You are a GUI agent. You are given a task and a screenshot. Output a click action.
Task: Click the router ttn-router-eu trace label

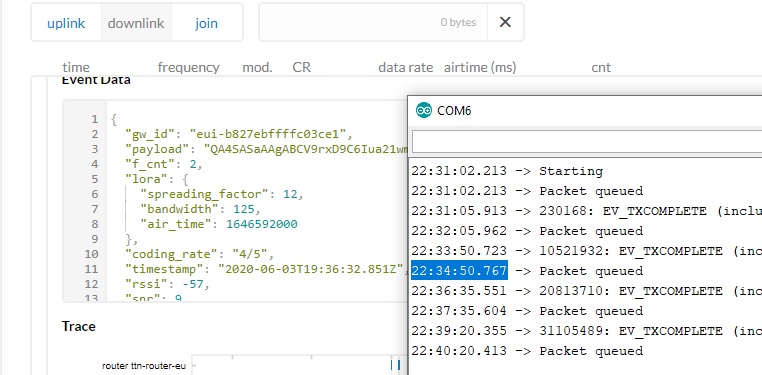pyautogui.click(x=144, y=366)
